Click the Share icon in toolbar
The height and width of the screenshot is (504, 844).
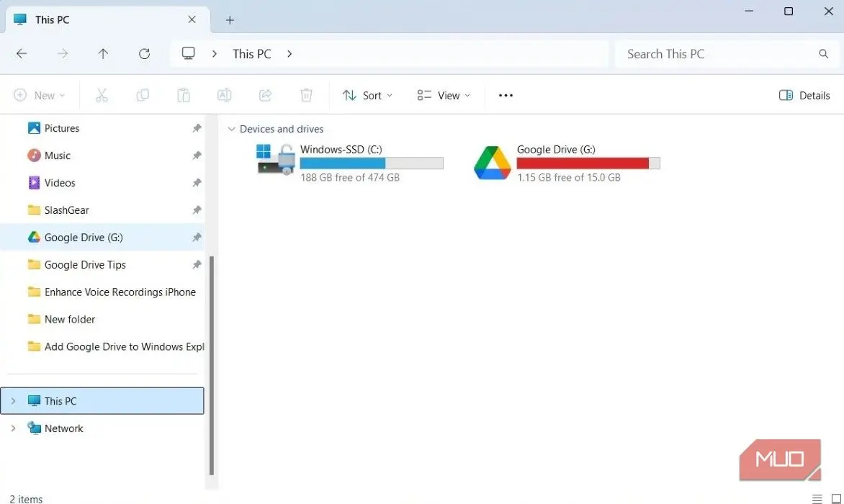[265, 95]
